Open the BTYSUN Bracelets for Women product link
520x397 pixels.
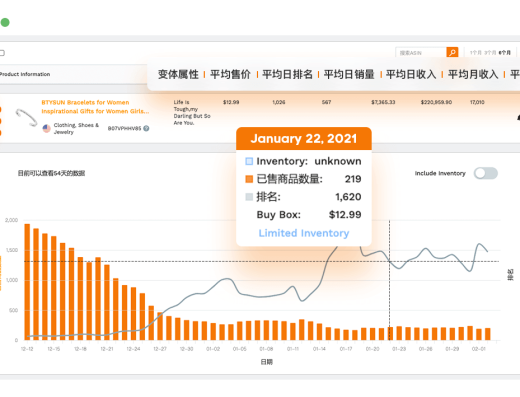(x=95, y=107)
